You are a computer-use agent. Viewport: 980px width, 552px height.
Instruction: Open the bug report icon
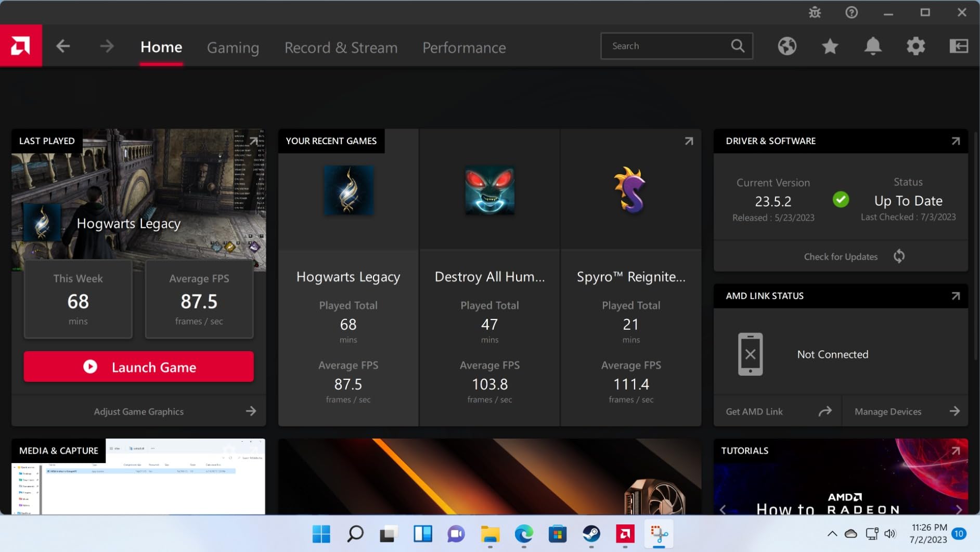point(815,12)
